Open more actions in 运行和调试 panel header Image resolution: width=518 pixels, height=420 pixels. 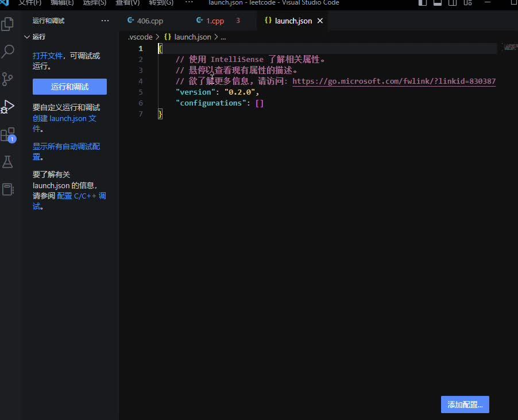(x=105, y=21)
